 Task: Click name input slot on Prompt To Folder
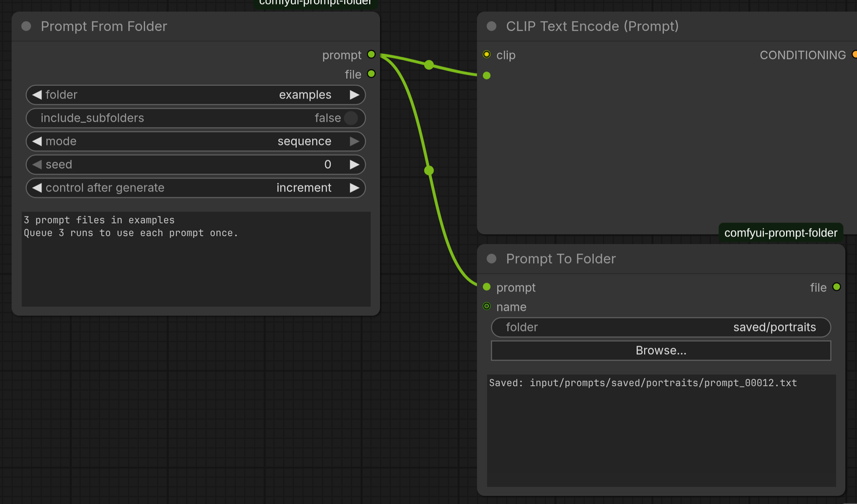[487, 306]
